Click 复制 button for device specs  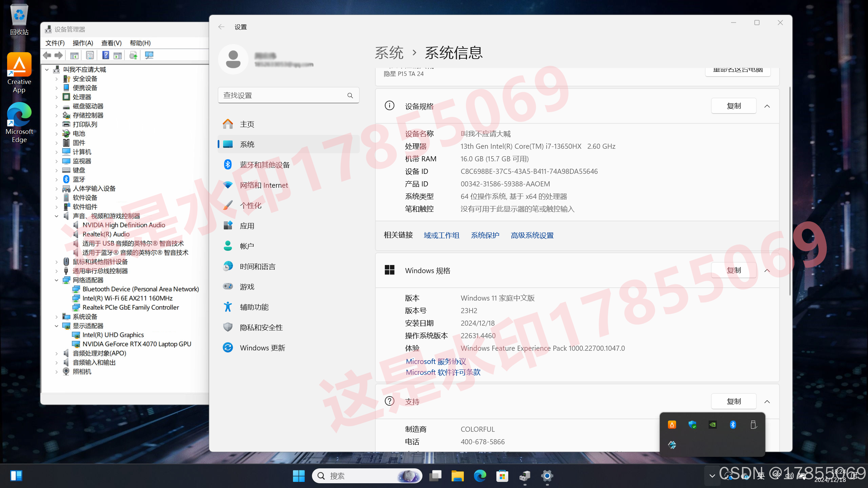click(x=733, y=106)
